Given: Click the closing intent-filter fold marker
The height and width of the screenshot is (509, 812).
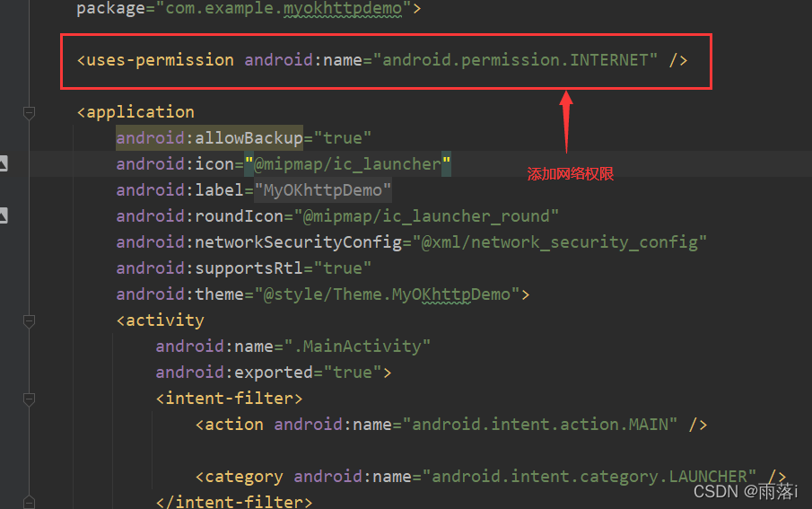Looking at the screenshot, I should click(29, 502).
